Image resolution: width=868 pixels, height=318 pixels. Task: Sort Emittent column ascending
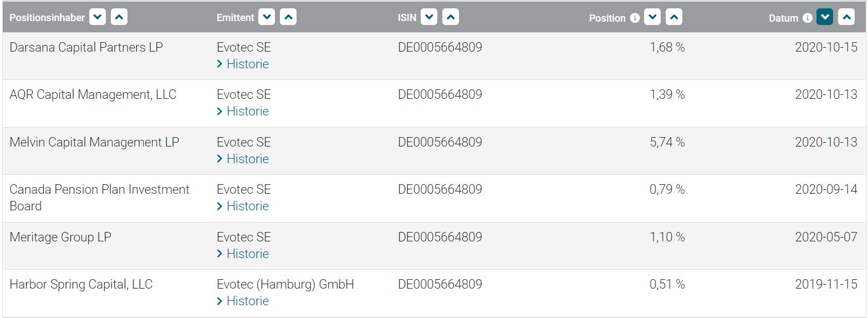coord(288,17)
